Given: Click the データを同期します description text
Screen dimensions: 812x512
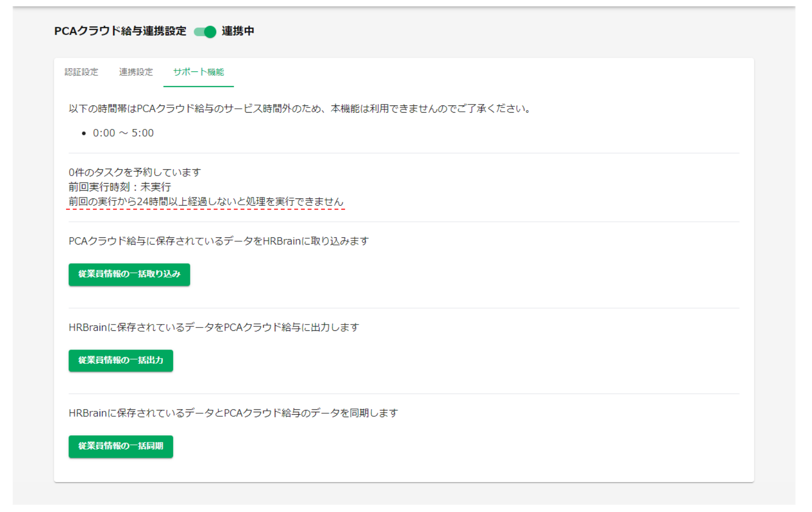Looking at the screenshot, I should (233, 413).
